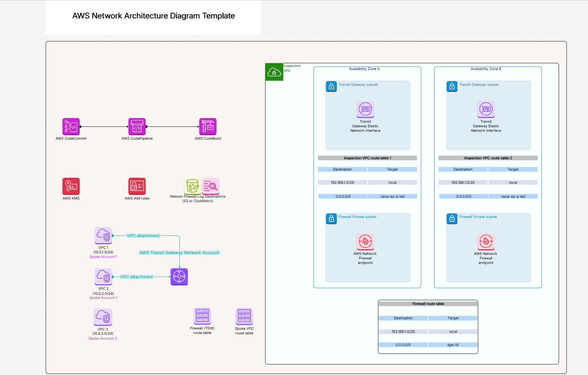
Task: Select the diagram title text box
Action: (x=153, y=16)
